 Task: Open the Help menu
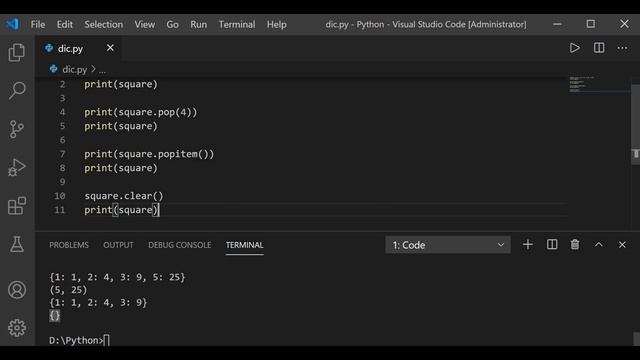pos(277,24)
